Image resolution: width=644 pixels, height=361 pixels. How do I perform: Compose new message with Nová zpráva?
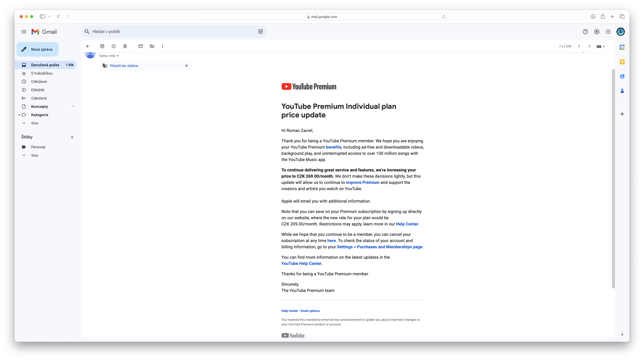pyautogui.click(x=38, y=49)
